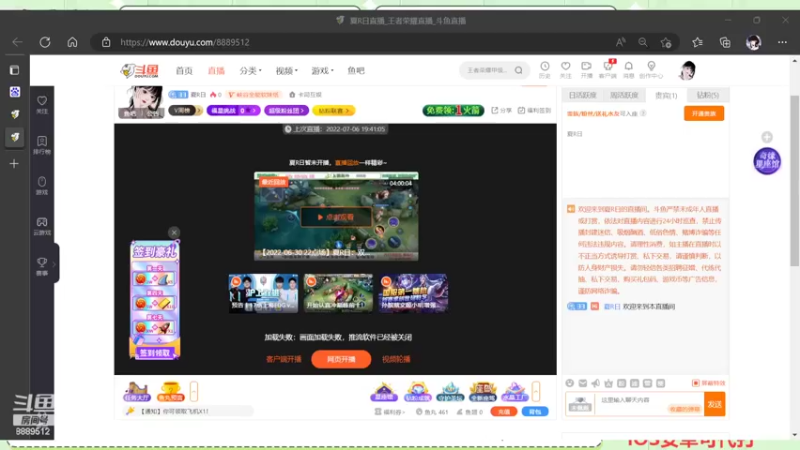Image resolution: width=800 pixels, height=450 pixels.
Task: Open the first recommended stream thumbnail
Action: click(x=263, y=293)
